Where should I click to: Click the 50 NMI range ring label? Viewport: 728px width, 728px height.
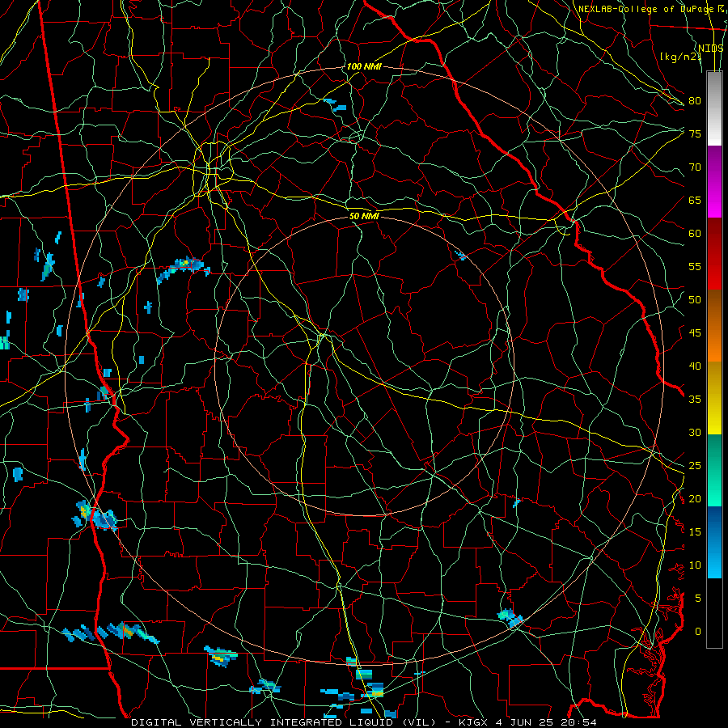364,216
